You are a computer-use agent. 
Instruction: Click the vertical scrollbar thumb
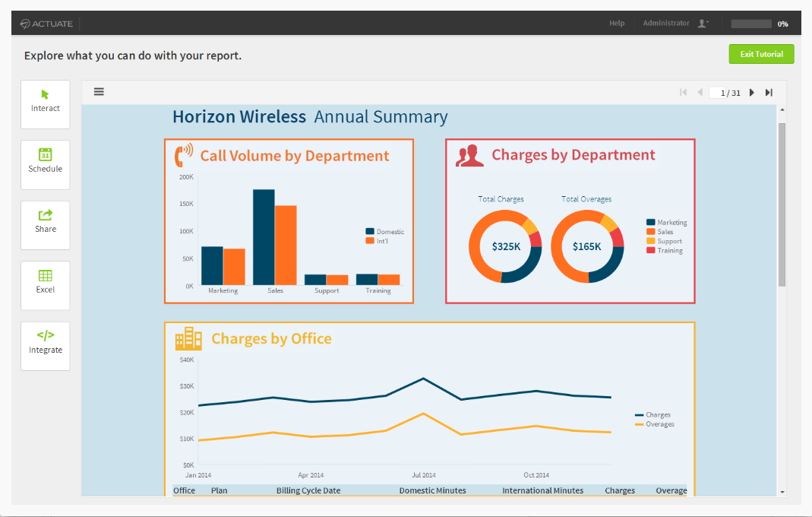coord(782,205)
